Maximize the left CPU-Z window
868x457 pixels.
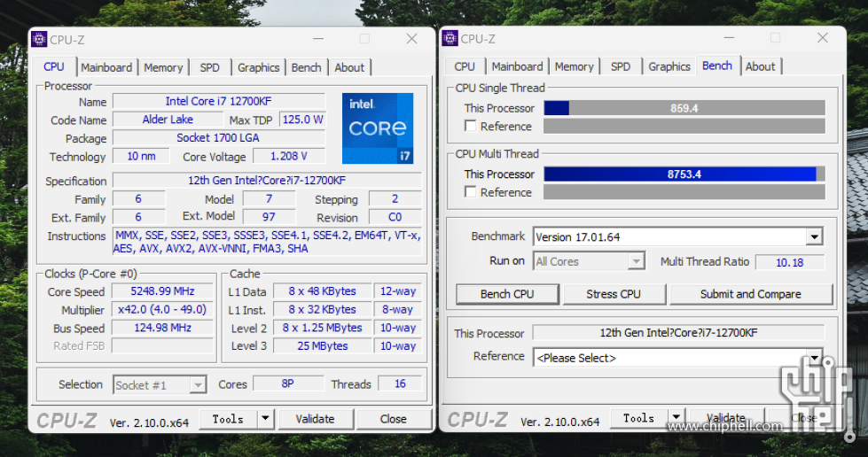pyautogui.click(x=364, y=39)
